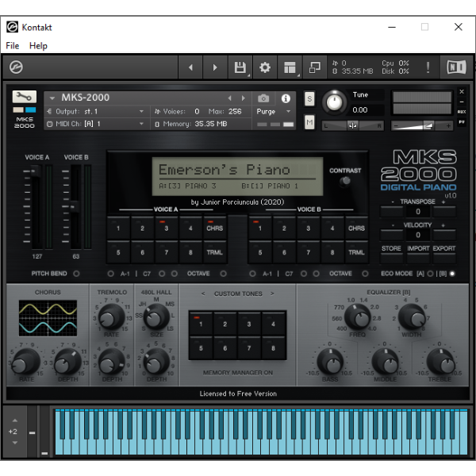
Task: Minimize the instrument header with the dash
Action: pos(462,102)
